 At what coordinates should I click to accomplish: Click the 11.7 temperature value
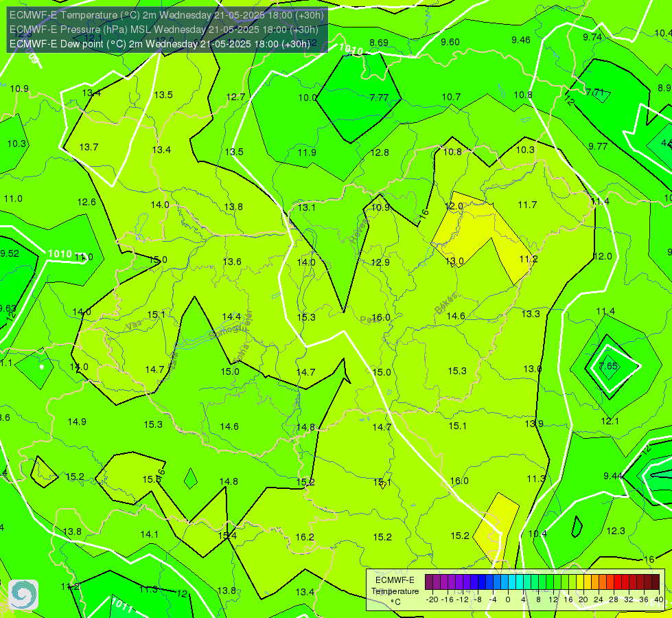[x=527, y=205]
